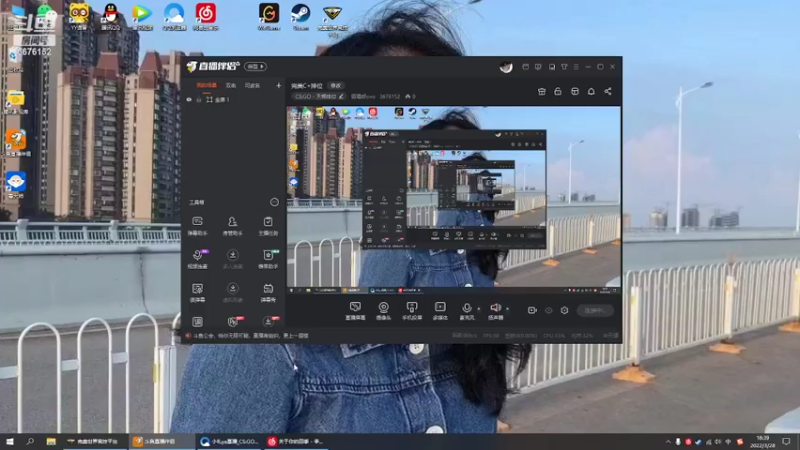Open the calendar-shaped toolbox tool
This screenshot has width=800, height=450.
coord(268,292)
